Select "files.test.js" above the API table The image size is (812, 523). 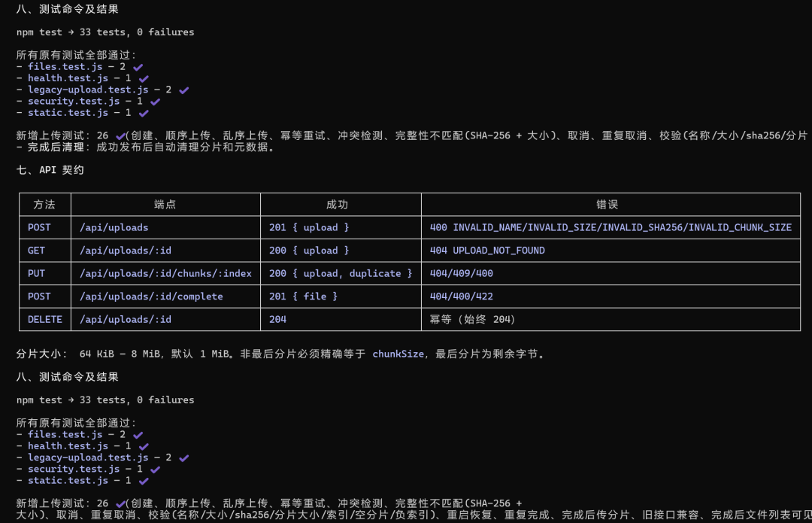(65, 66)
